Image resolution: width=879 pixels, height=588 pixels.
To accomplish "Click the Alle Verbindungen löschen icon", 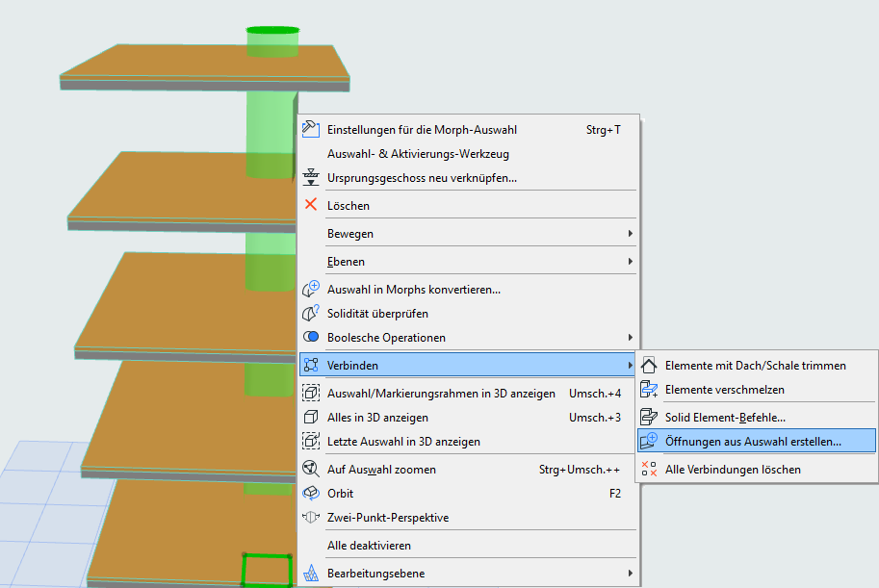I will coord(649,469).
